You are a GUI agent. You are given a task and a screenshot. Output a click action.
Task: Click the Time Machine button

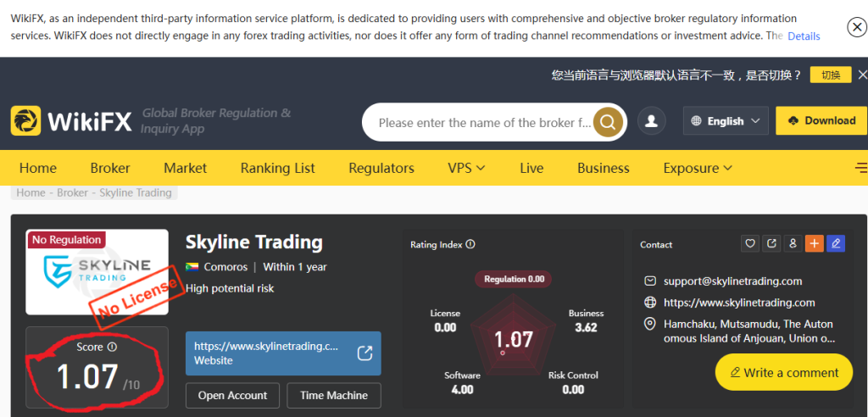click(x=334, y=396)
